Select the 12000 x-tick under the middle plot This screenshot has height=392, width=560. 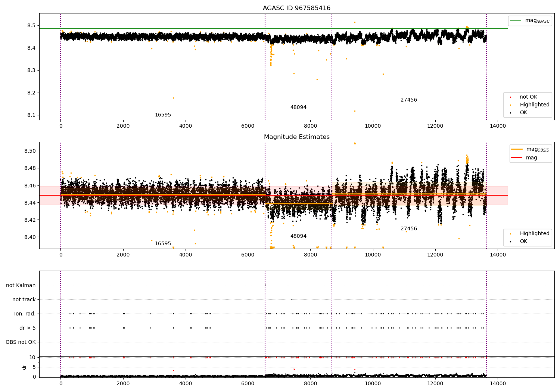coord(435,255)
